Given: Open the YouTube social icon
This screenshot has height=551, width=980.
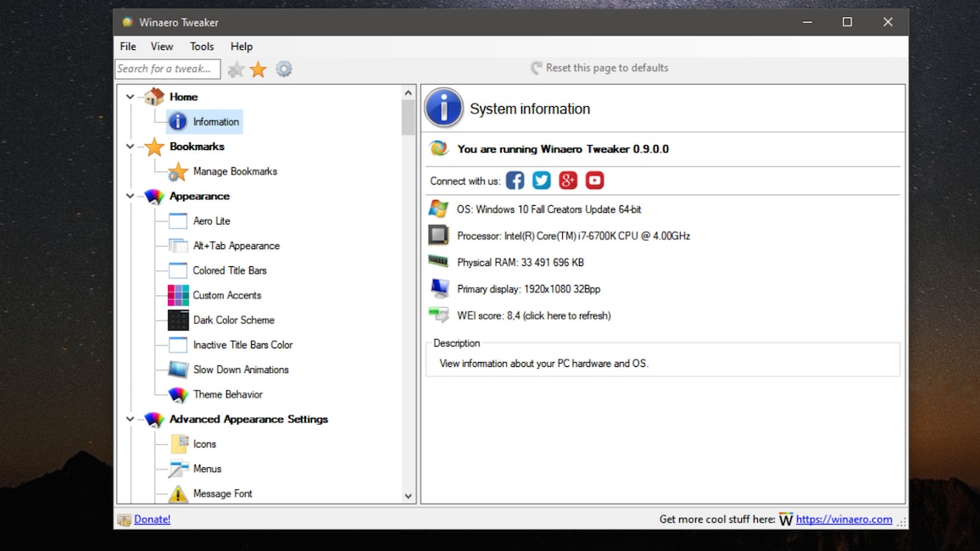Looking at the screenshot, I should point(595,181).
